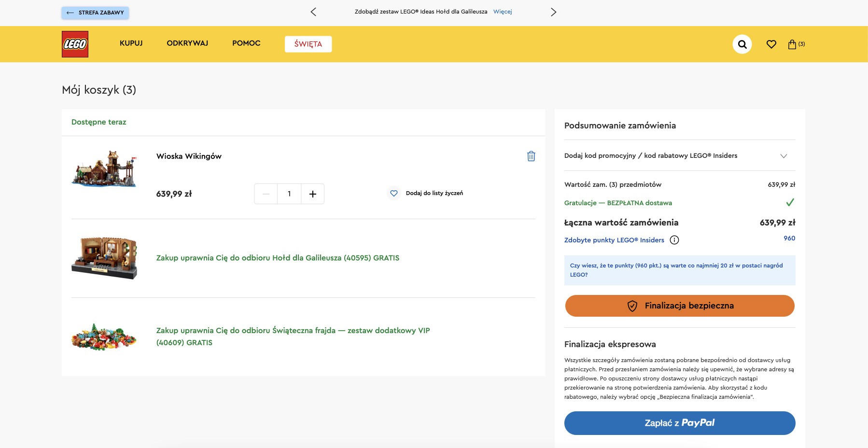Open the shopping bag icon (3)

(x=796, y=44)
